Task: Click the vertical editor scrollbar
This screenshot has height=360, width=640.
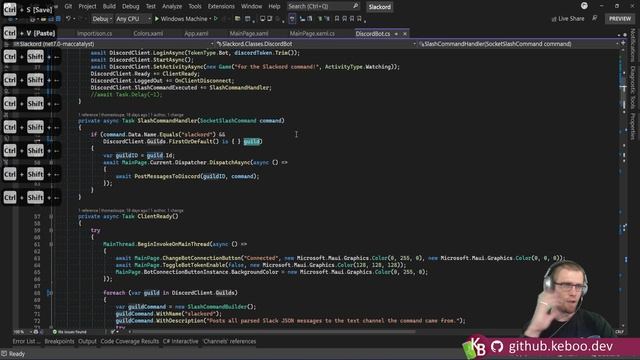Action: click(623, 188)
